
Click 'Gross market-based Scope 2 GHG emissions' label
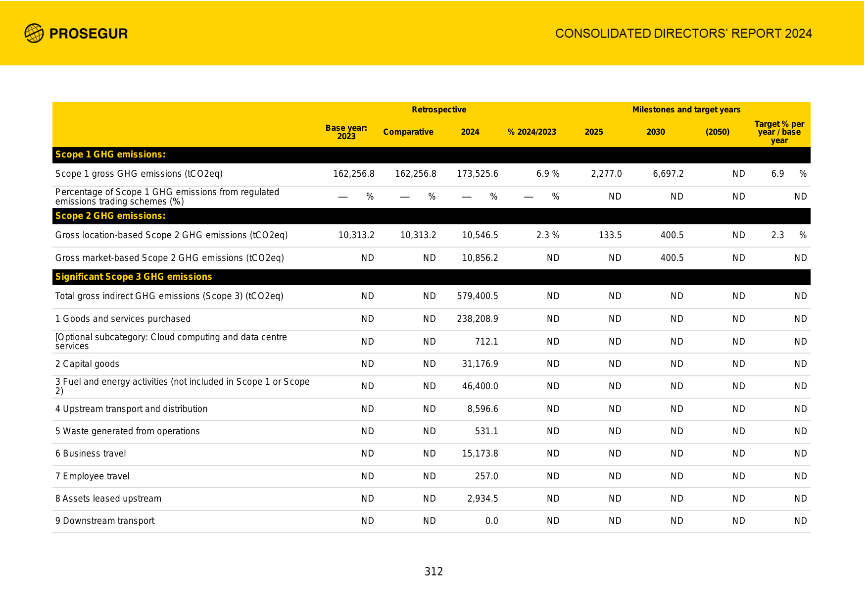pyautogui.click(x=170, y=258)
